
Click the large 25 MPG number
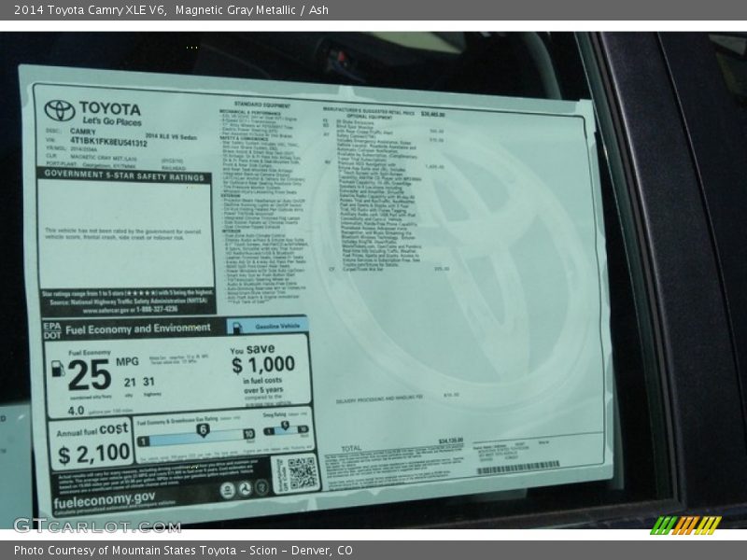pyautogui.click(x=90, y=375)
